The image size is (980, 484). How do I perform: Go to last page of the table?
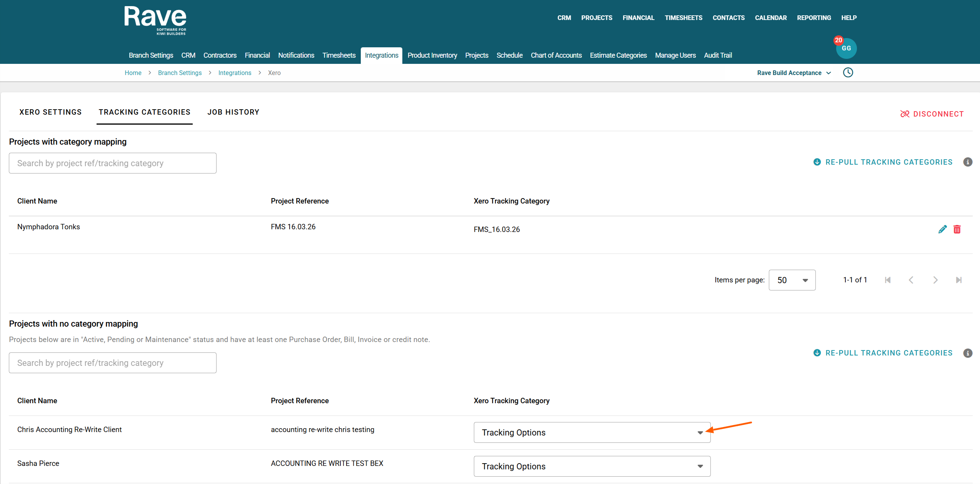coord(958,280)
